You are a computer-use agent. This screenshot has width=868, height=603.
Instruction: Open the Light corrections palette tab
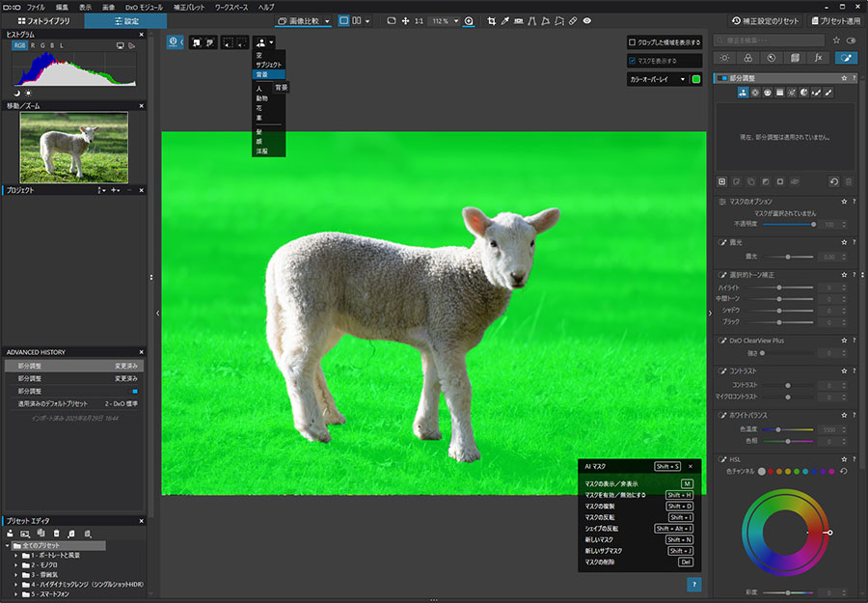pos(724,58)
